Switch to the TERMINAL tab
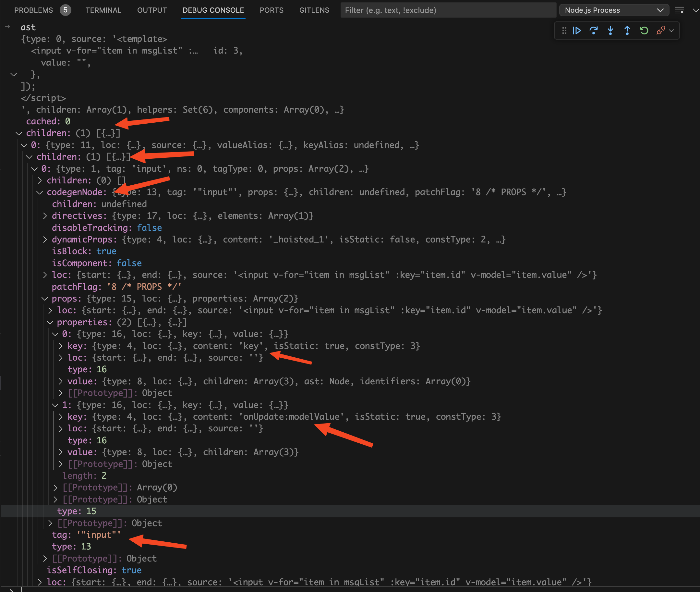This screenshot has height=592, width=700. 103,10
